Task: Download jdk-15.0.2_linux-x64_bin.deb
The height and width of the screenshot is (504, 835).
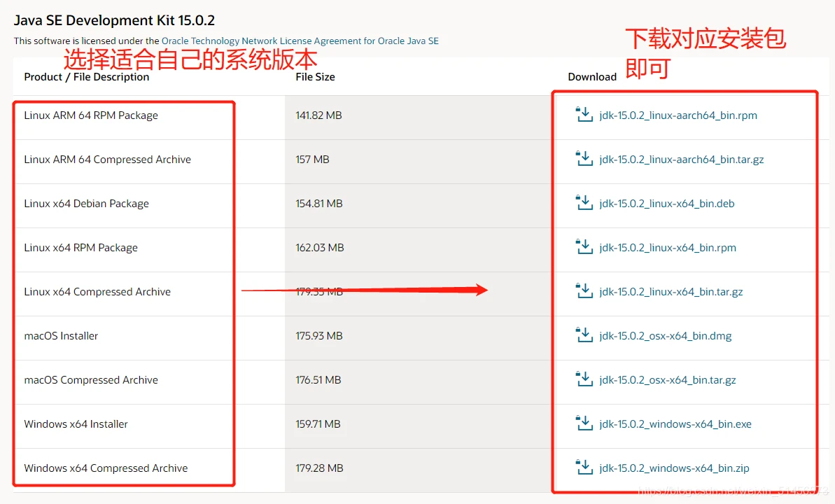Action: click(667, 204)
